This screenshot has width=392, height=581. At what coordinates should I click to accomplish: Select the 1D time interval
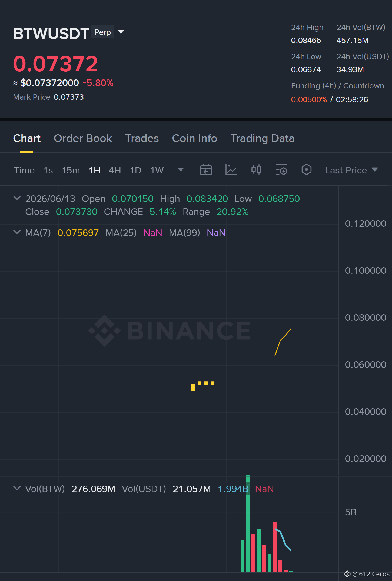[x=135, y=170]
